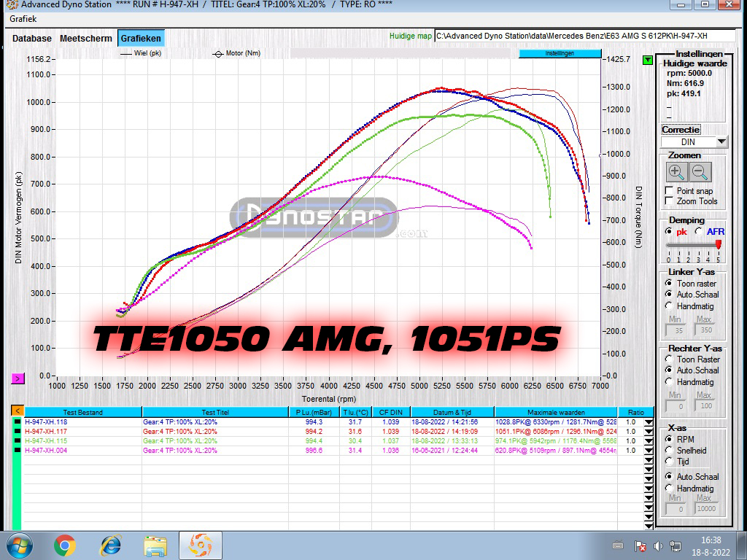Viewport: 747px width, 560px height.
Task: Select Snelheid for the X-axis
Action: point(670,451)
